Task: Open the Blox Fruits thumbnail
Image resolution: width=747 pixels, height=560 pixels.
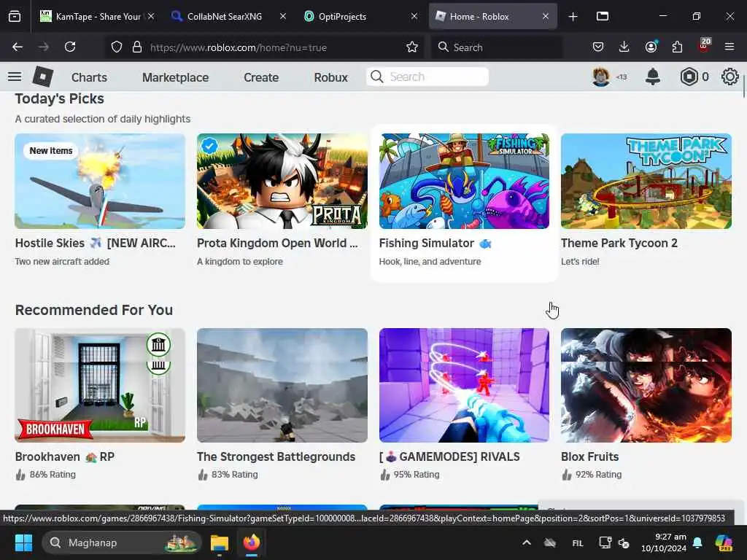Action: (646, 385)
